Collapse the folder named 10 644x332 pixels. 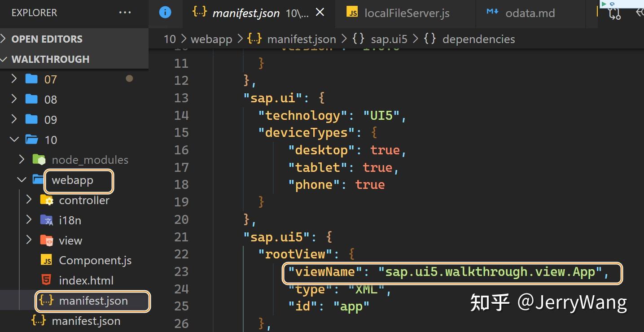(14, 140)
